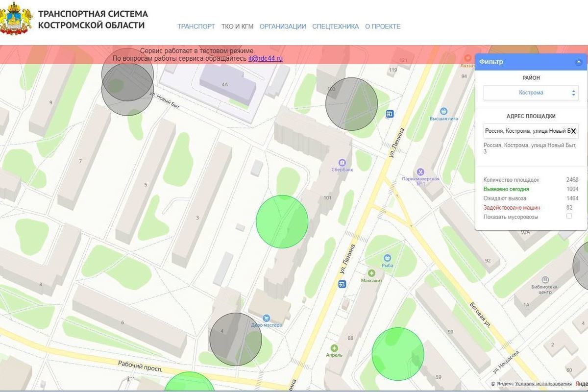The height and width of the screenshot is (392, 588).
Task: Click the Вывезено сегодня statistic label
Action: click(x=506, y=189)
